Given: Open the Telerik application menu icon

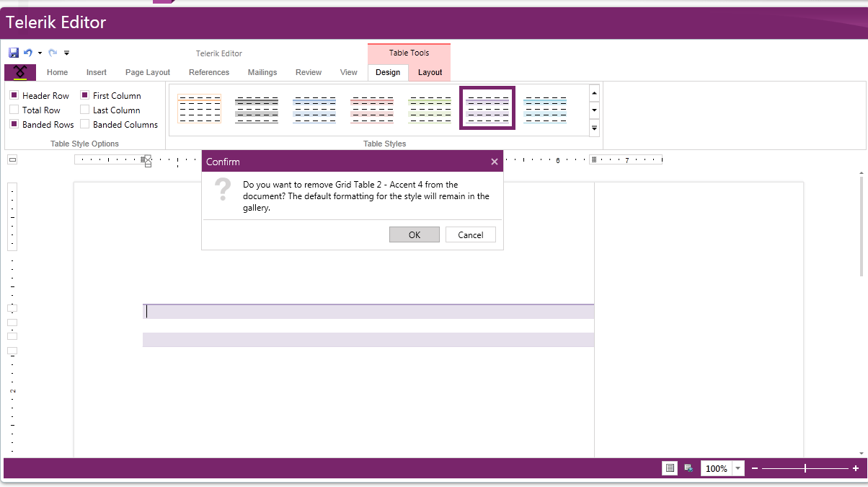Looking at the screenshot, I should (x=20, y=72).
